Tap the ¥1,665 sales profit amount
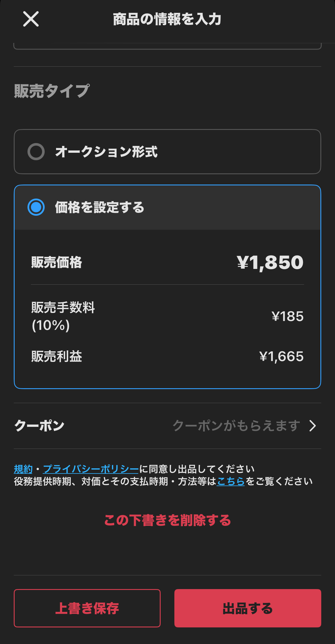 coord(281,356)
